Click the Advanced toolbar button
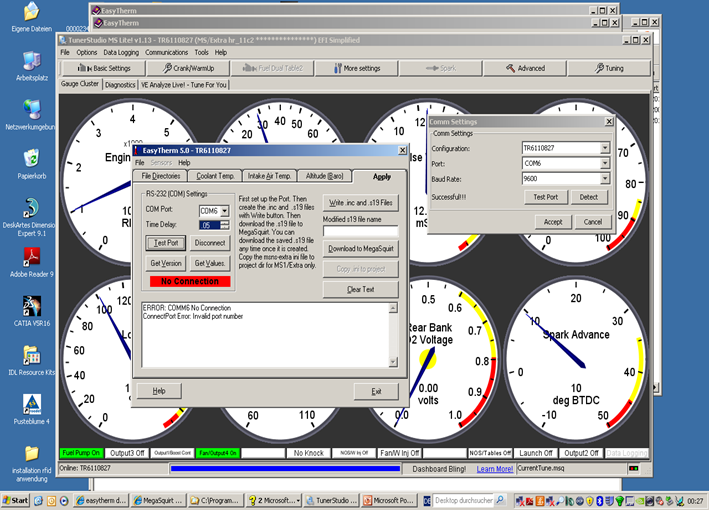The width and height of the screenshot is (709, 510). pos(525,68)
